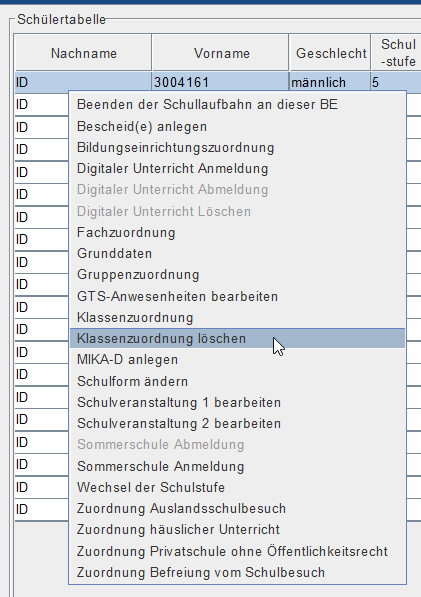Open Fachzuordnung menu entry
Viewport: 421px width, 597px height.
point(237,232)
